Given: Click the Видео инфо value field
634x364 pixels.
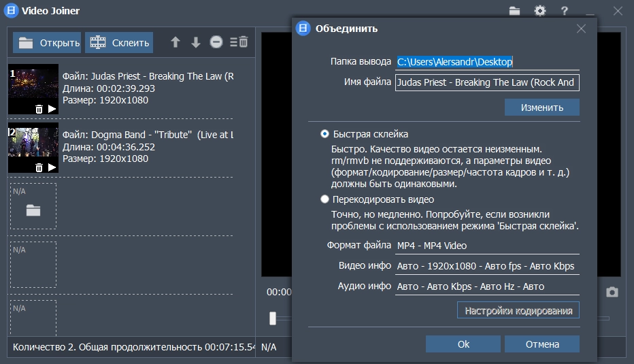Looking at the screenshot, I should point(487,266).
